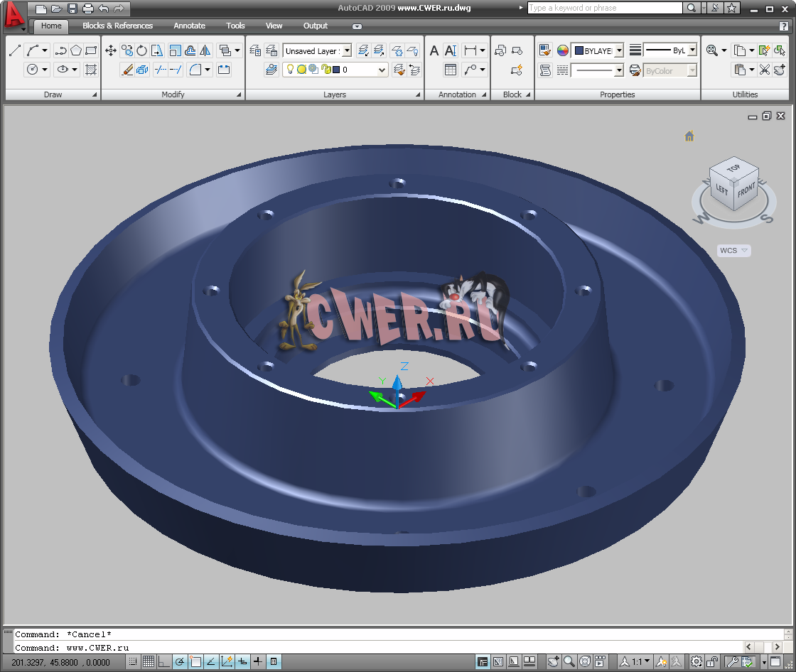Open the BYLAYER color dropdown
Screen dimensions: 796x672
pyautogui.click(x=619, y=51)
